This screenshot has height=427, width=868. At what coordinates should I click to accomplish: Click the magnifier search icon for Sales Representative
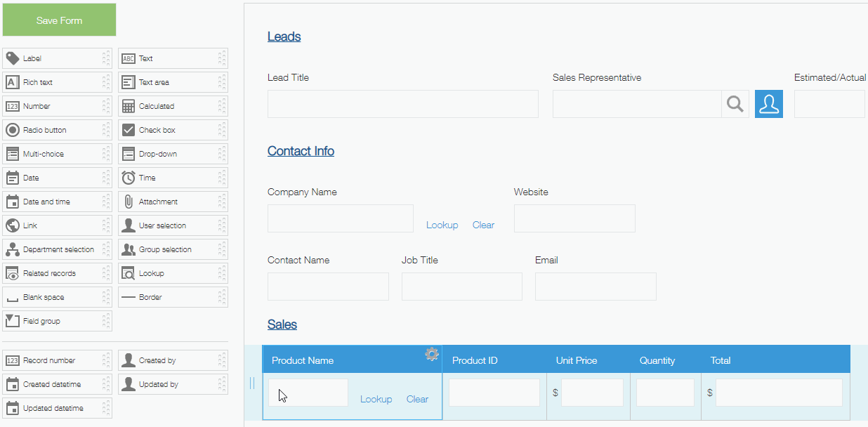[735, 104]
